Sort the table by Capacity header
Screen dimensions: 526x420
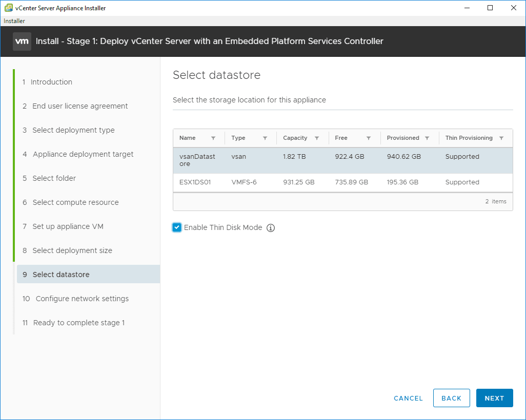pyautogui.click(x=295, y=138)
